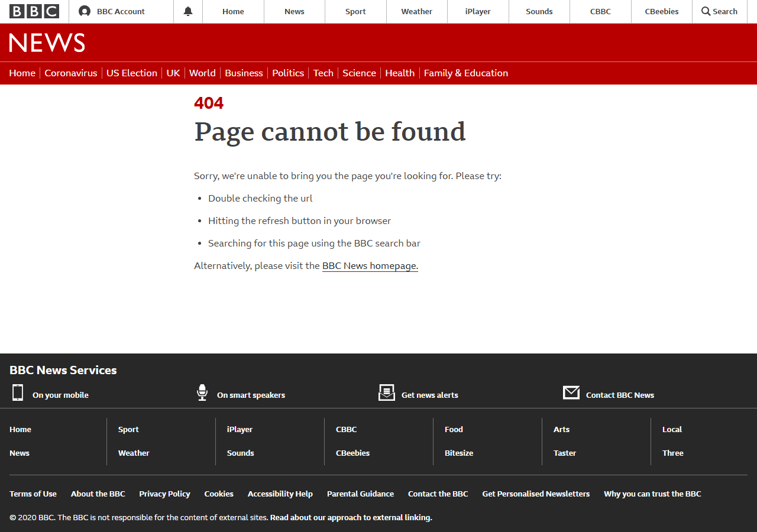This screenshot has height=532, width=757.
Task: Click footer Arts link
Action: click(561, 429)
